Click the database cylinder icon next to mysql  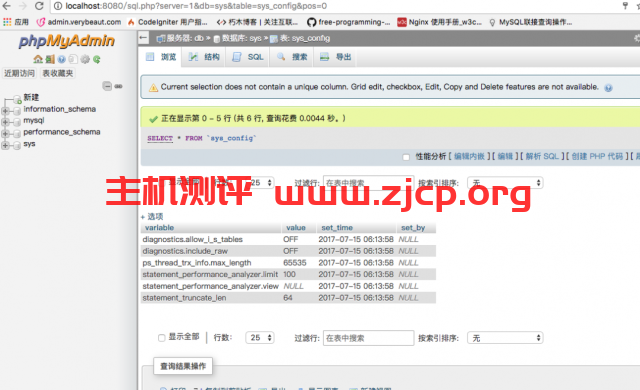tap(17, 122)
